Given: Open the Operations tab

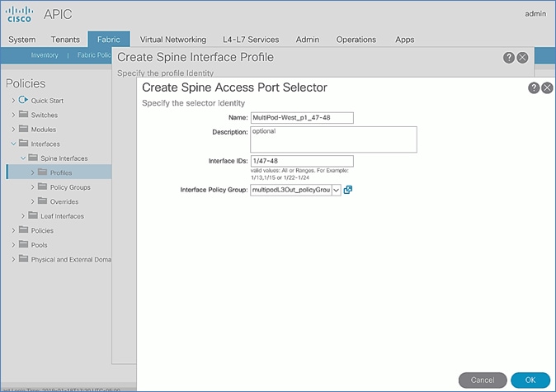Looking at the screenshot, I should pyautogui.click(x=356, y=40).
